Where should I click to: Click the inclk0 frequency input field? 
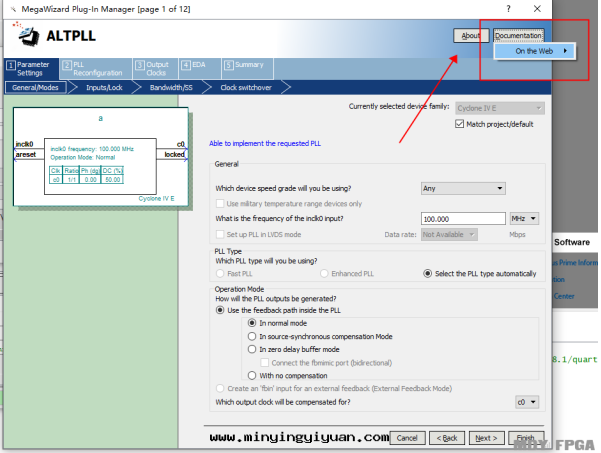[462, 218]
